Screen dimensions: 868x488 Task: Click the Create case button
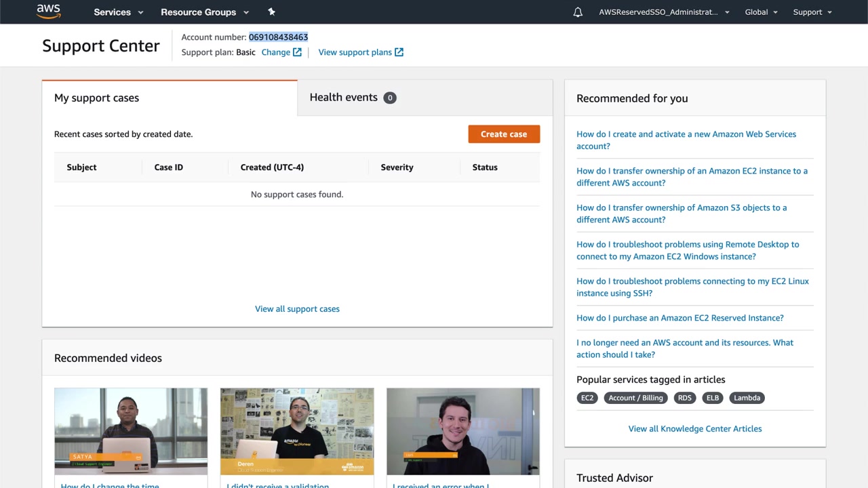coord(504,134)
